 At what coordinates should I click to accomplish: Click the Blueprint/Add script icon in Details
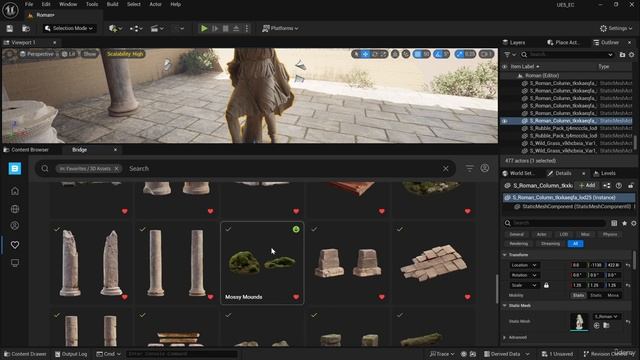607,185
